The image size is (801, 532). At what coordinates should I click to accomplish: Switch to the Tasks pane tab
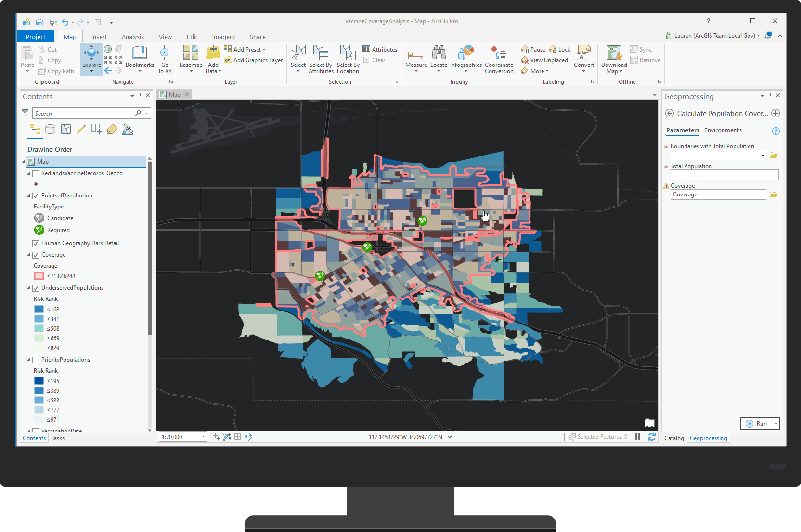click(x=58, y=438)
